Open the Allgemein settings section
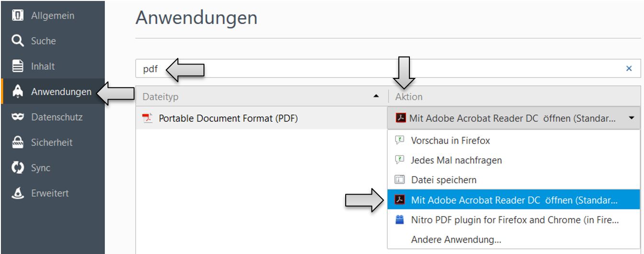This screenshot has height=254, width=644. click(x=52, y=16)
